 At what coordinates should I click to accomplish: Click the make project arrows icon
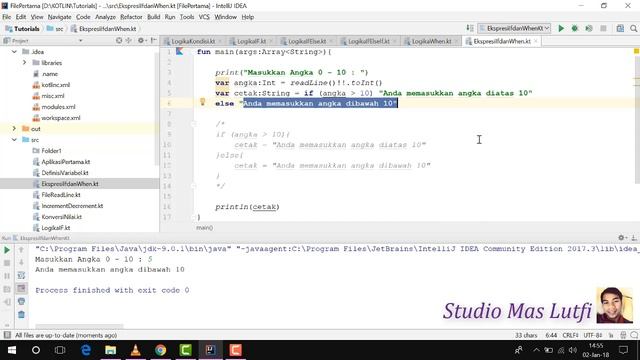coord(470,28)
